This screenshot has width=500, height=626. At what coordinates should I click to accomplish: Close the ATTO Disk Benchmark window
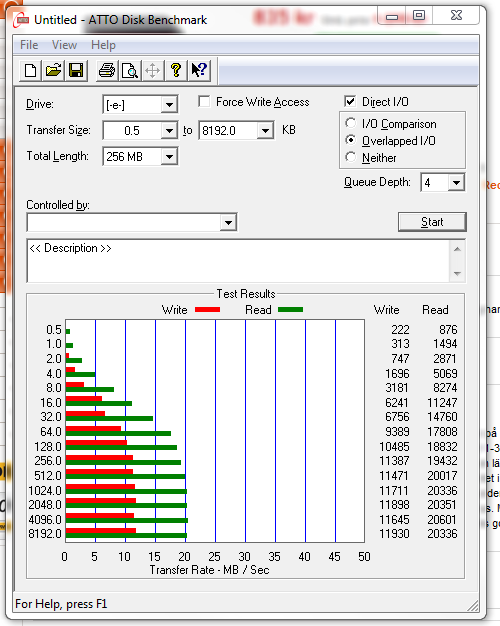click(x=456, y=16)
